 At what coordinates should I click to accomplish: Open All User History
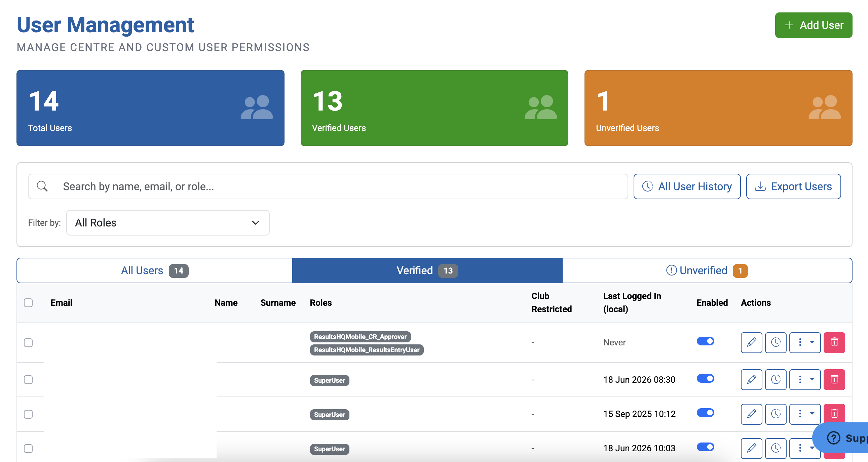687,186
